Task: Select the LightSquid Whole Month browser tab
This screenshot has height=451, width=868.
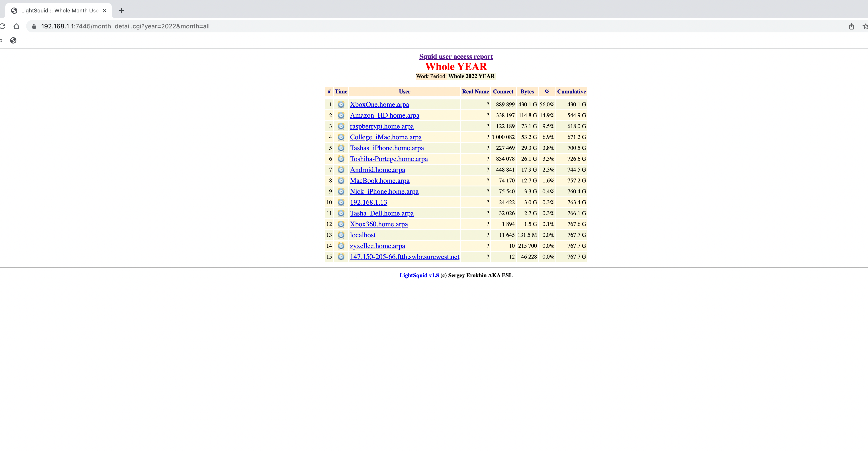Action: [x=59, y=11]
